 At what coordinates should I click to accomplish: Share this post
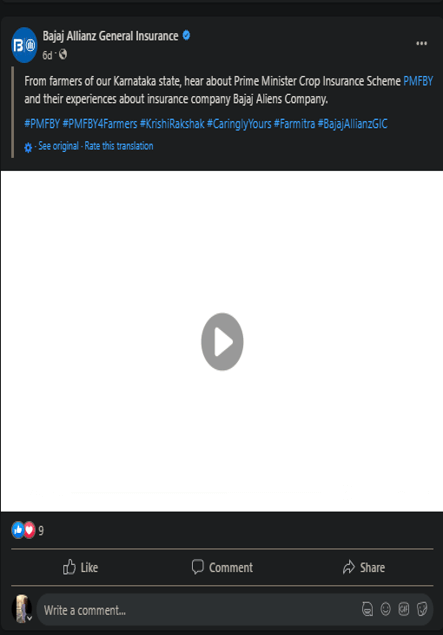[x=364, y=567]
